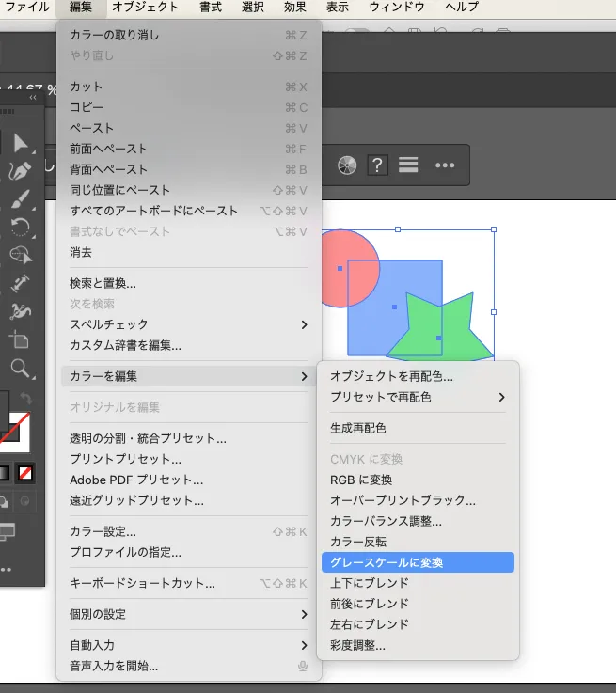Screen dimensions: 616x693
Task: Click the swap fill and stroke arrow
Action: (26, 398)
